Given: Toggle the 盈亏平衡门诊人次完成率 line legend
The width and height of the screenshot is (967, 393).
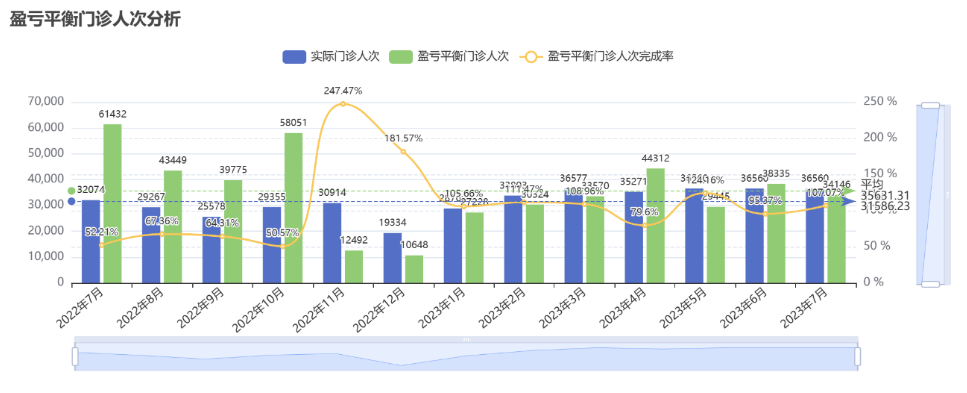Looking at the screenshot, I should [x=596, y=56].
